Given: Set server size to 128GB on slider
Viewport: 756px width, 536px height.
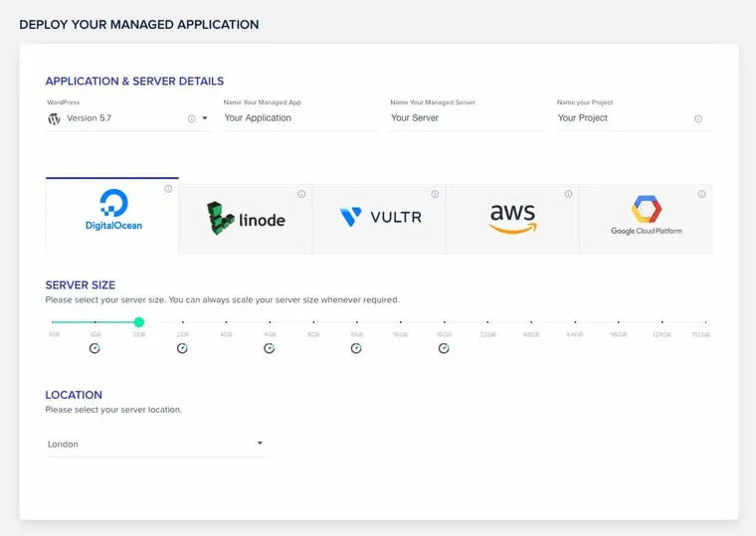Looking at the screenshot, I should 661,322.
